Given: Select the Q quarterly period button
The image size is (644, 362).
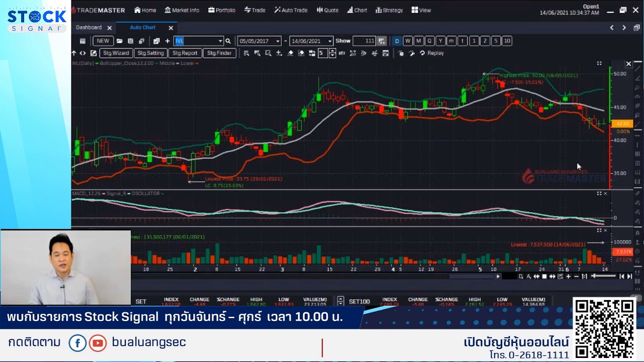Looking at the screenshot, I should pos(430,41).
